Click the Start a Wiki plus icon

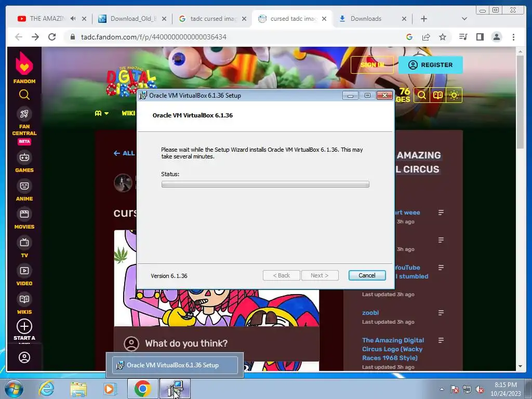click(x=24, y=326)
